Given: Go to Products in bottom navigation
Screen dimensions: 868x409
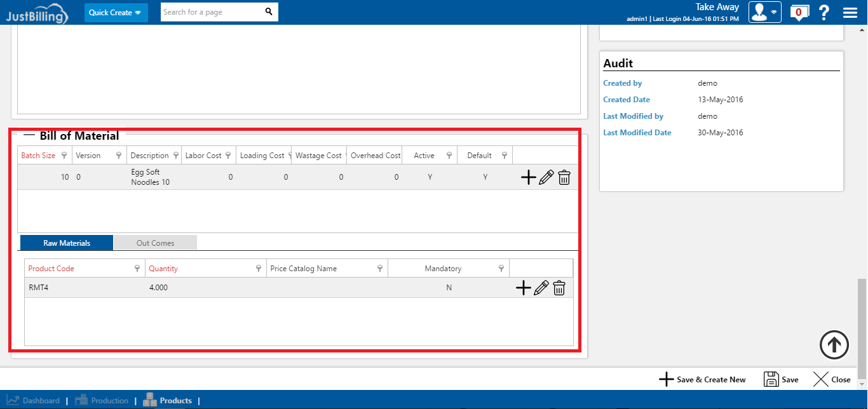Looking at the screenshot, I should pos(168,400).
